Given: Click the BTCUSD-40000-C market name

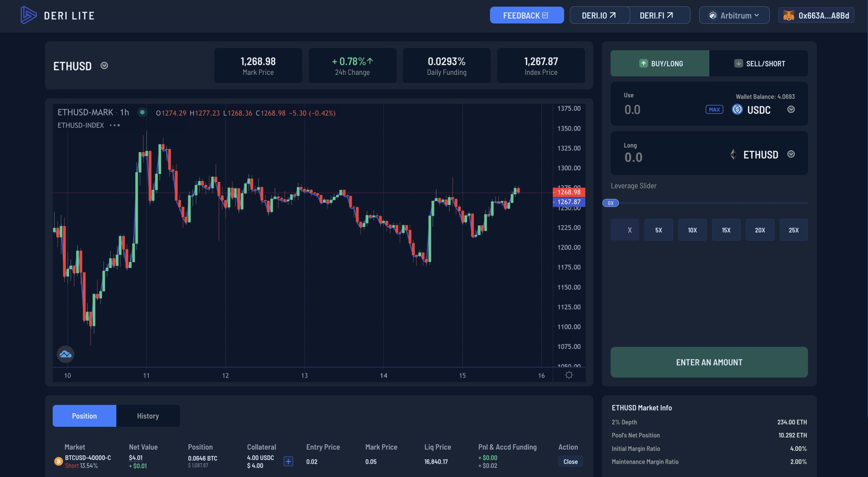Looking at the screenshot, I should tap(88, 458).
